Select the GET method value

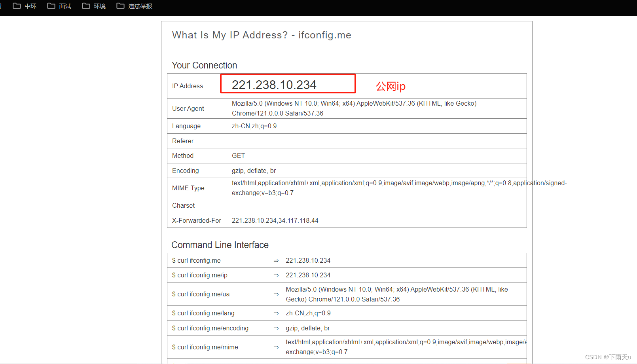(x=238, y=155)
